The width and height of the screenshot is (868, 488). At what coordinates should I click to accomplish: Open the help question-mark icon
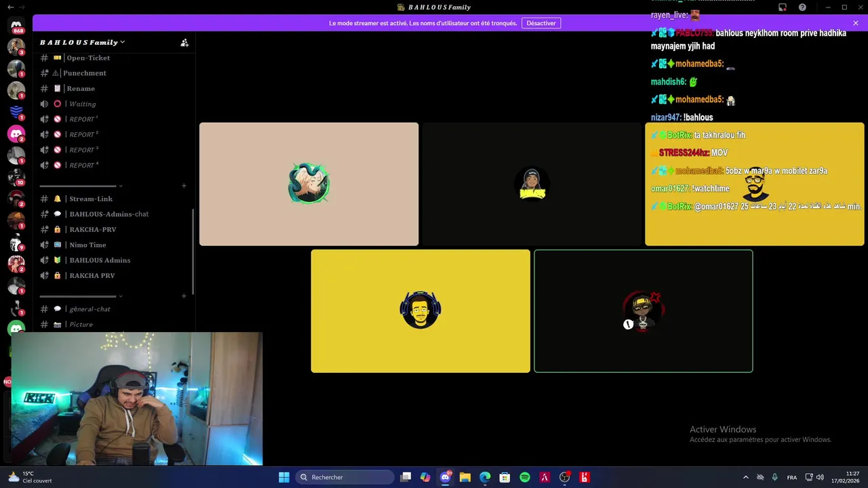tap(802, 7)
